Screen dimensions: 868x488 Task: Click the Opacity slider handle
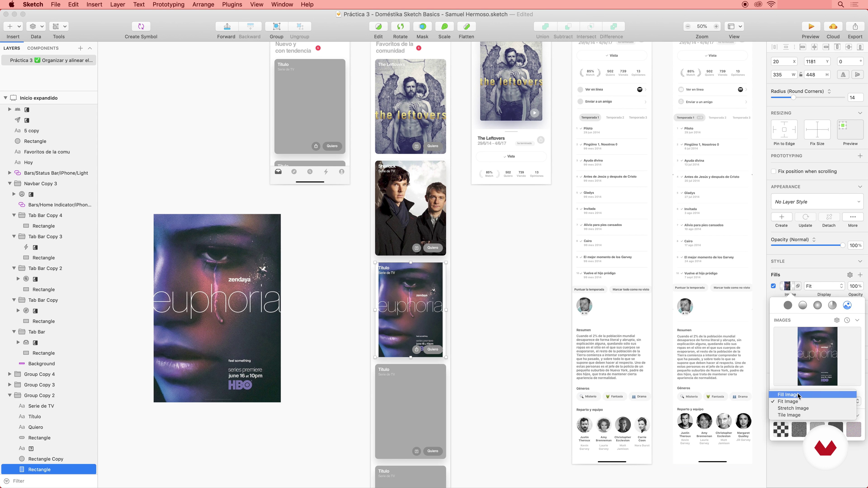pos(842,246)
